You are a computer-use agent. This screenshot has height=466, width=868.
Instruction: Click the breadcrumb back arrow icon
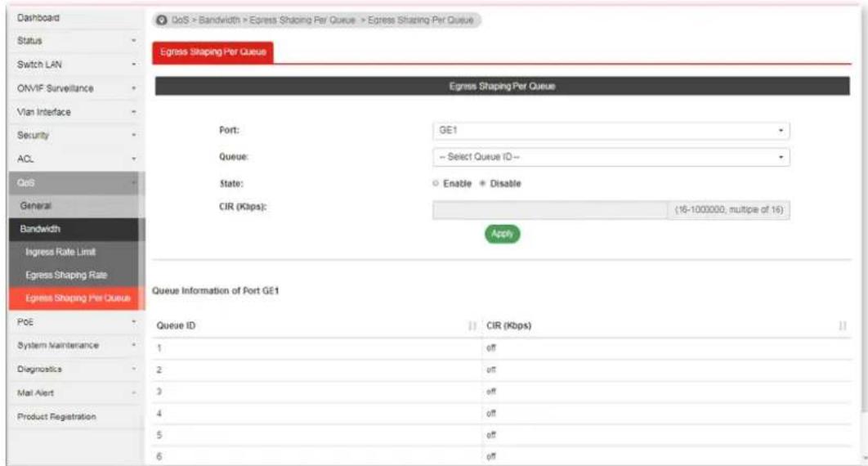pos(161,20)
